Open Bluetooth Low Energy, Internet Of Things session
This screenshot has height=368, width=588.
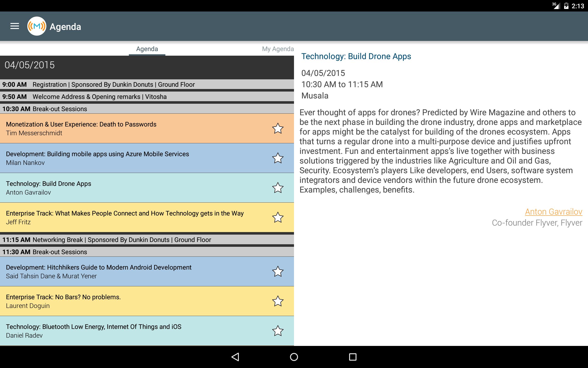[x=147, y=331]
